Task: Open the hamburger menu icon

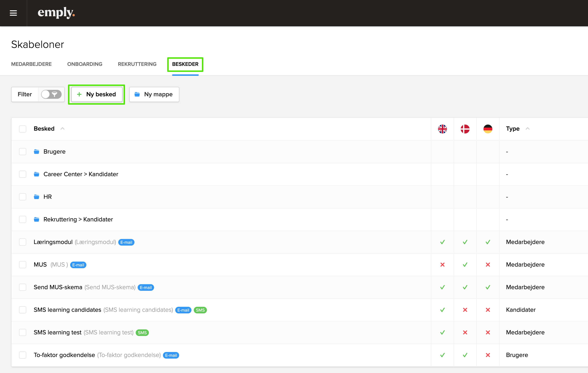Action: point(13,13)
